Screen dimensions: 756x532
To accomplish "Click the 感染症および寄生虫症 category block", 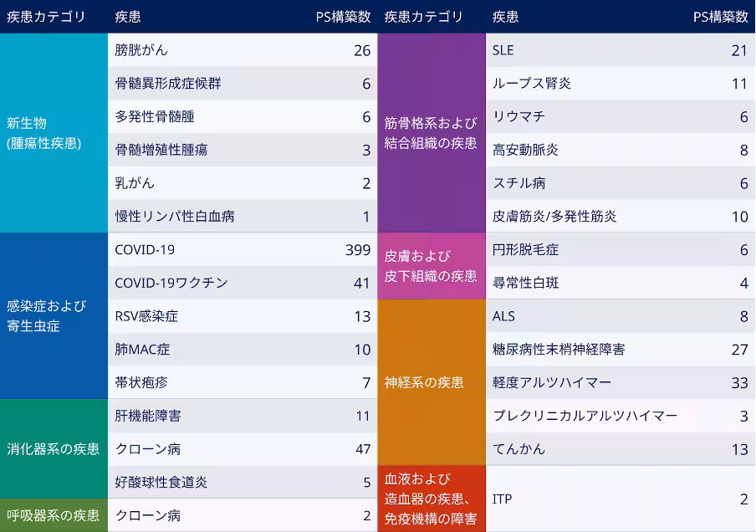I will coord(54,315).
